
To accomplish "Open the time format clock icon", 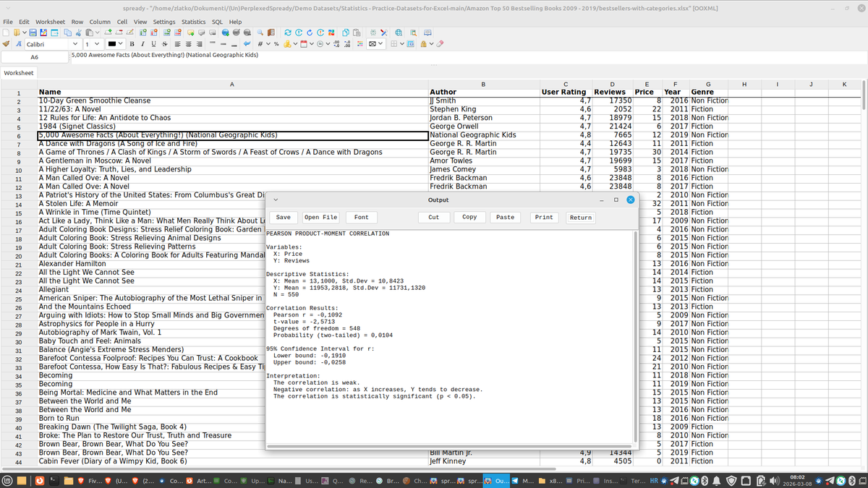I will (320, 44).
